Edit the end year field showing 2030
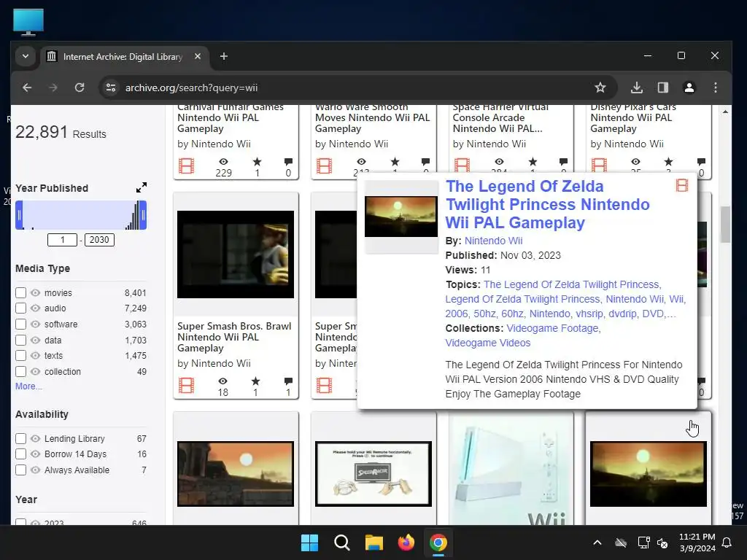Image resolution: width=747 pixels, height=560 pixels. click(99, 239)
